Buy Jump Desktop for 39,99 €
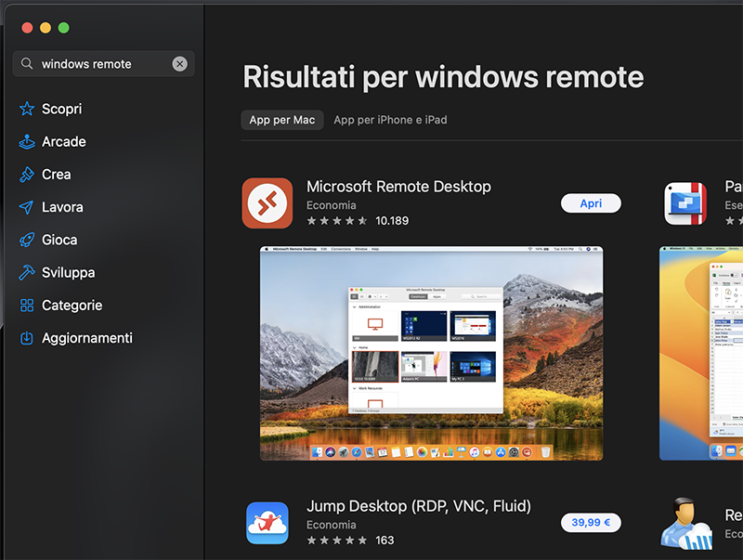 (x=591, y=523)
